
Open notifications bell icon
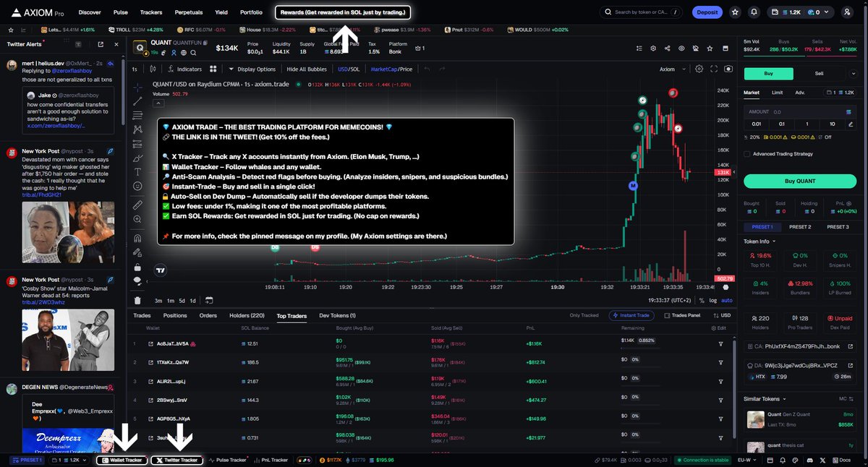click(x=754, y=12)
